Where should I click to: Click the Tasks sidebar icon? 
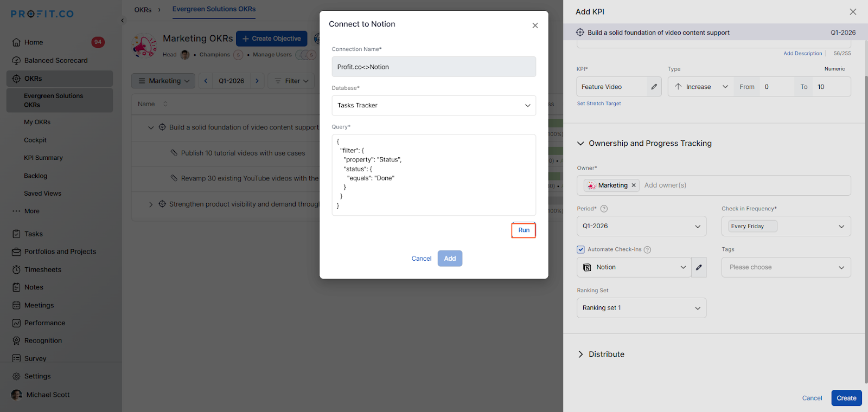click(x=16, y=234)
